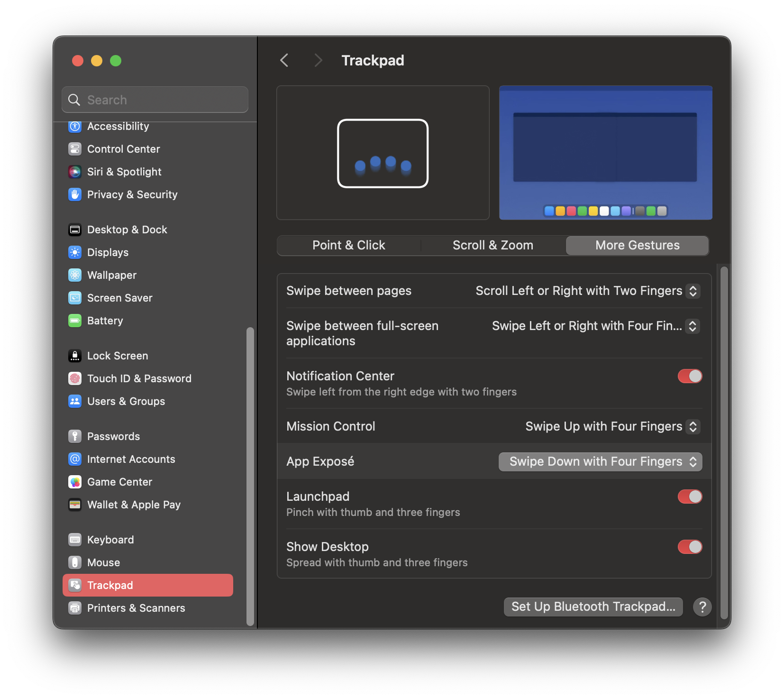Screen dimensions: 784x699
Task: Open the Swipe between pages dropdown
Action: 588,291
